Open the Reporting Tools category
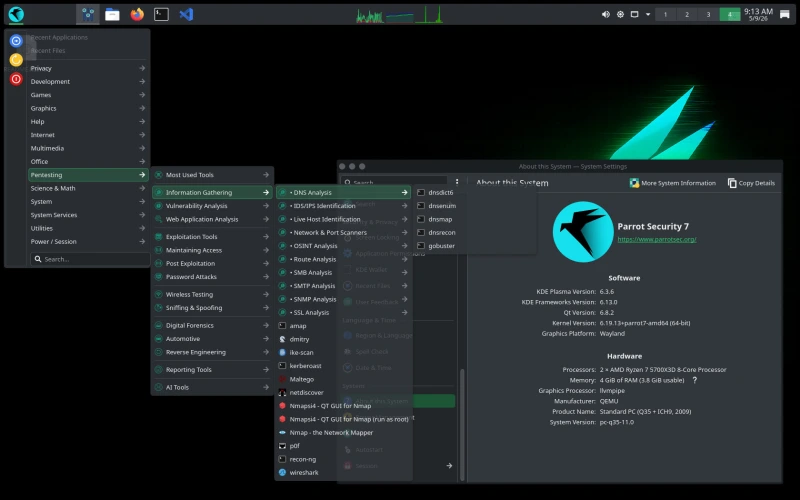Viewport: 800px width, 500px height. [212, 369]
